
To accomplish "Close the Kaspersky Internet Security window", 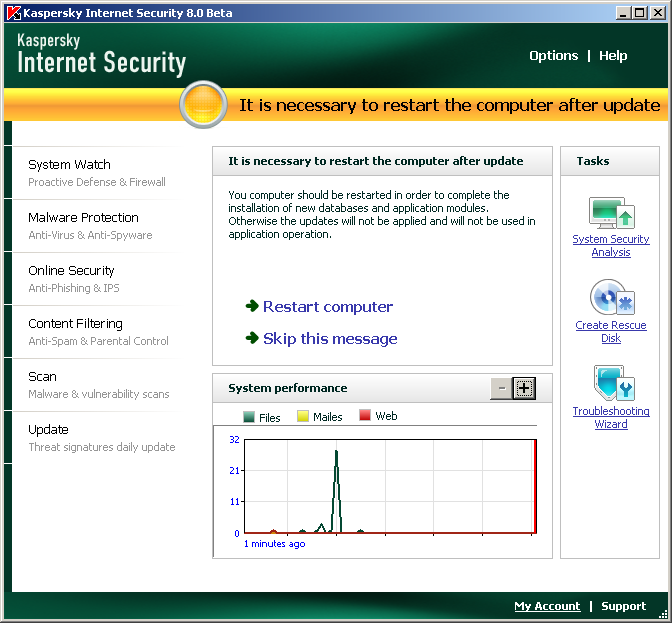I will [657, 13].
